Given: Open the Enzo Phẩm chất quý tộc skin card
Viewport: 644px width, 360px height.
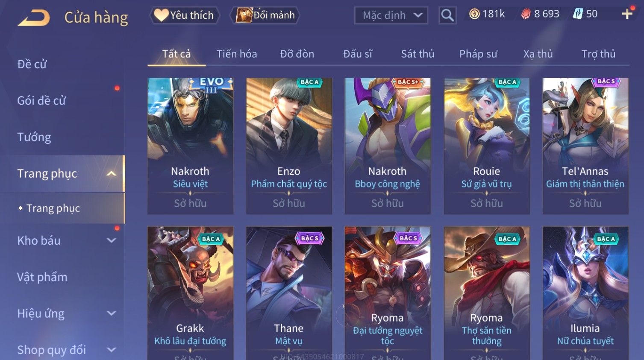Looking at the screenshot, I should pyautogui.click(x=289, y=146).
